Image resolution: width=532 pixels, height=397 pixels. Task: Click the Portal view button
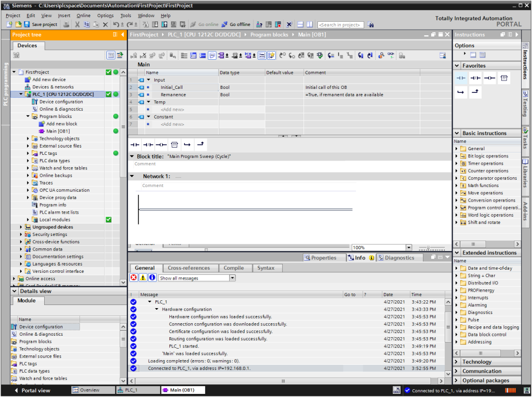click(x=32, y=390)
